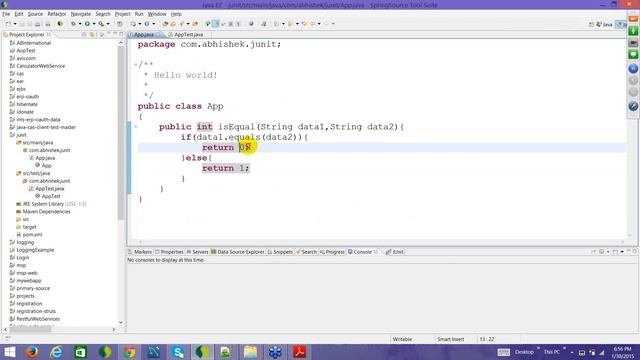This screenshot has height=360, width=640.
Task: Select the CalculatorWebService project
Action: (x=40, y=66)
